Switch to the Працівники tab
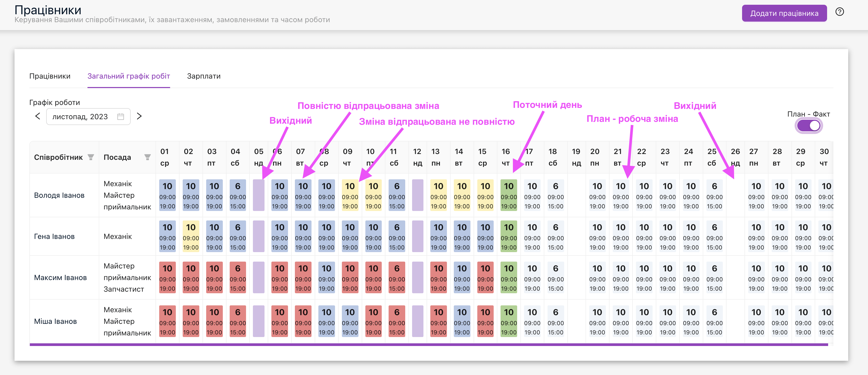Image resolution: width=868 pixels, height=375 pixels. click(x=50, y=76)
